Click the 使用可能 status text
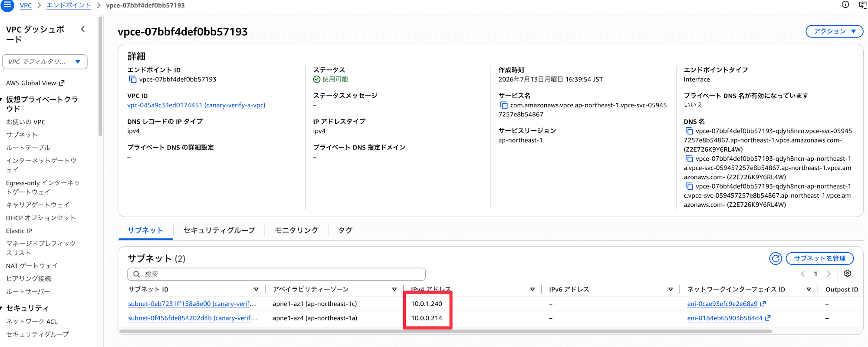868x347 pixels. coord(335,79)
